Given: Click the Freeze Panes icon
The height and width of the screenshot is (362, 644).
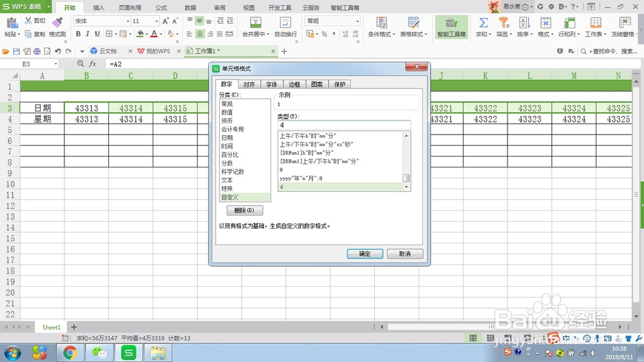Looking at the screenshot, I should coord(625,23).
